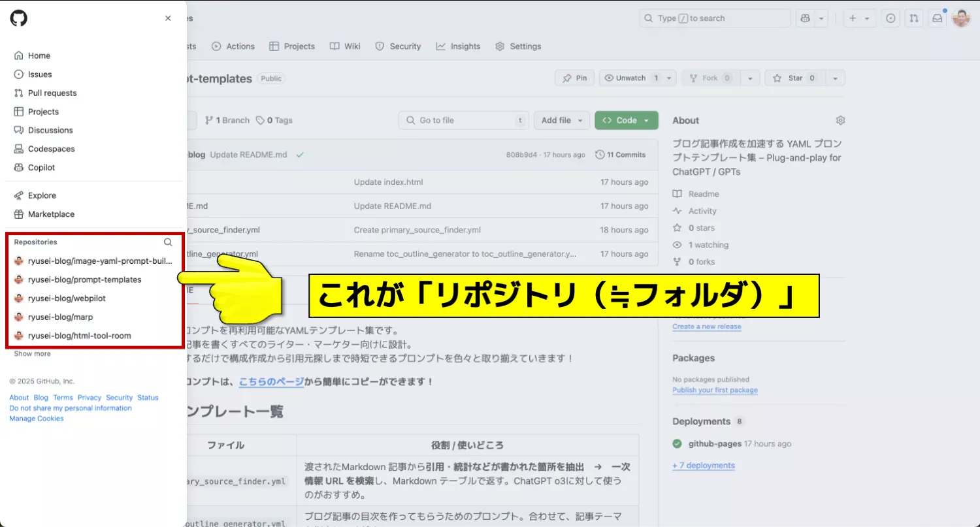View 1 Branch link
Screen dimensions: 980x527
coord(227,120)
